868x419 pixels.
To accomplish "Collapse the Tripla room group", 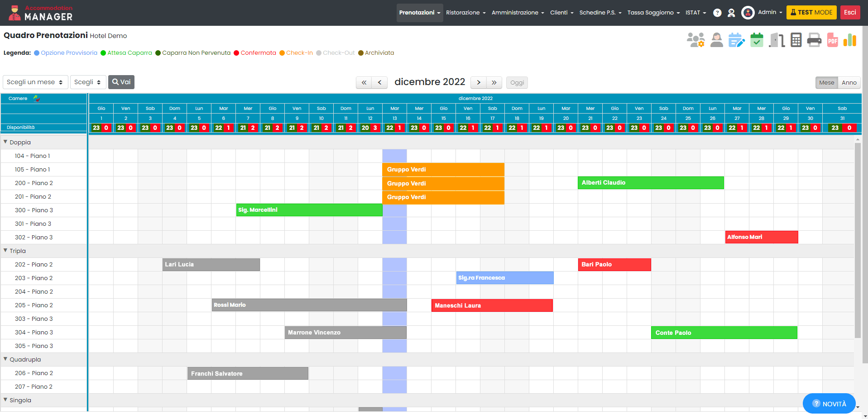I will (5, 251).
